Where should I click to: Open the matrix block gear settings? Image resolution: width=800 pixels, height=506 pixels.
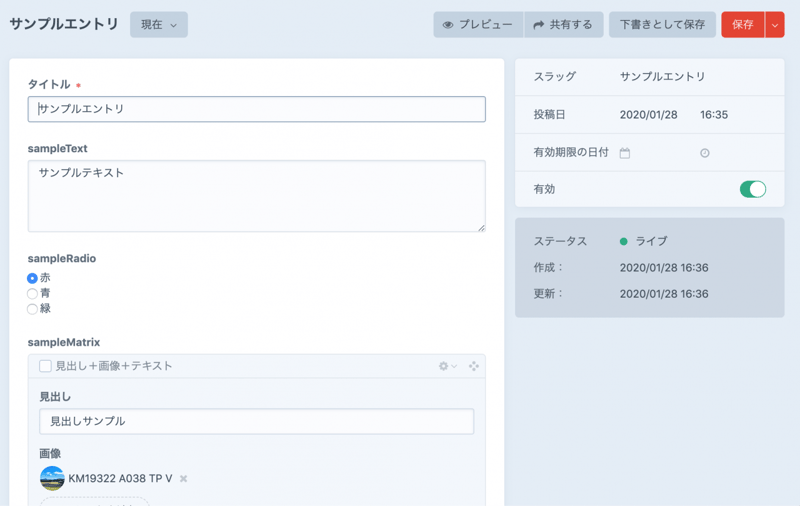click(x=447, y=366)
